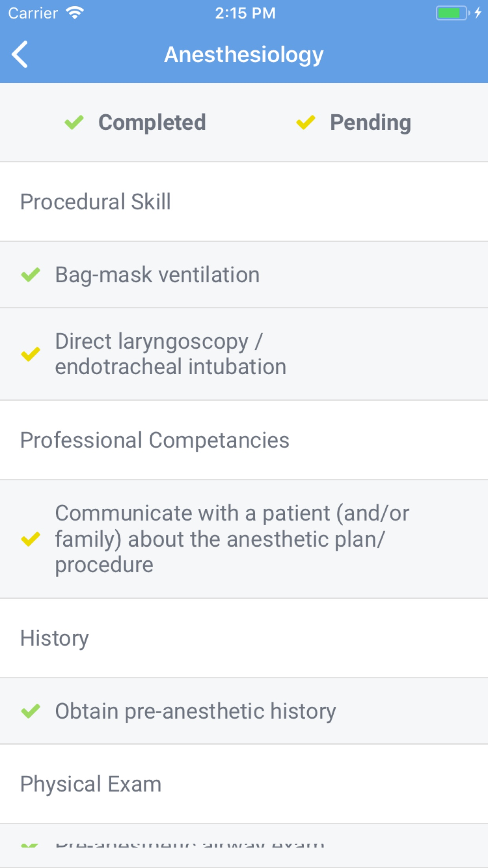The height and width of the screenshot is (868, 488).
Task: Select the Completed filter label
Action: coord(152,122)
